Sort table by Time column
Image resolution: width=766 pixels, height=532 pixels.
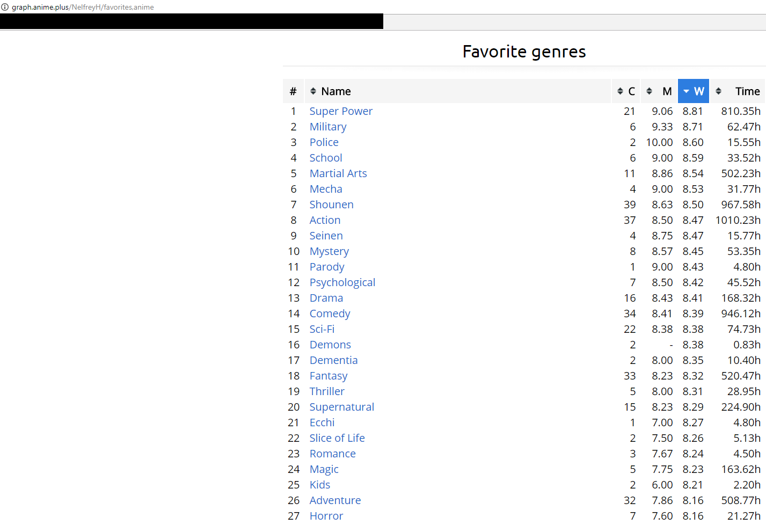(740, 91)
